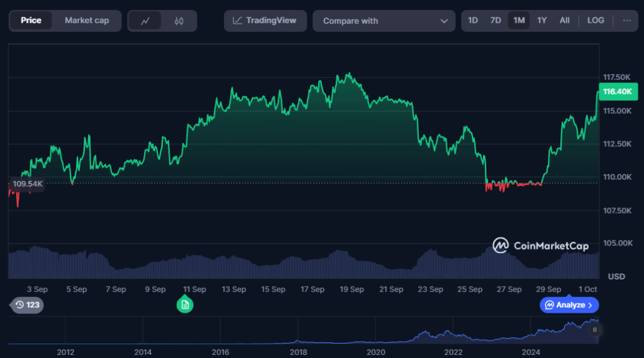Switch to line chart view icon

coord(145,21)
